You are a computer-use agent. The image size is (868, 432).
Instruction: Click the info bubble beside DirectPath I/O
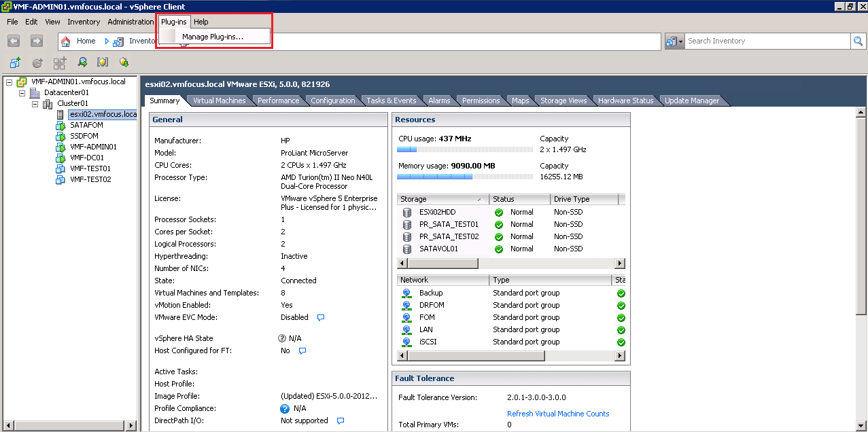pos(341,420)
